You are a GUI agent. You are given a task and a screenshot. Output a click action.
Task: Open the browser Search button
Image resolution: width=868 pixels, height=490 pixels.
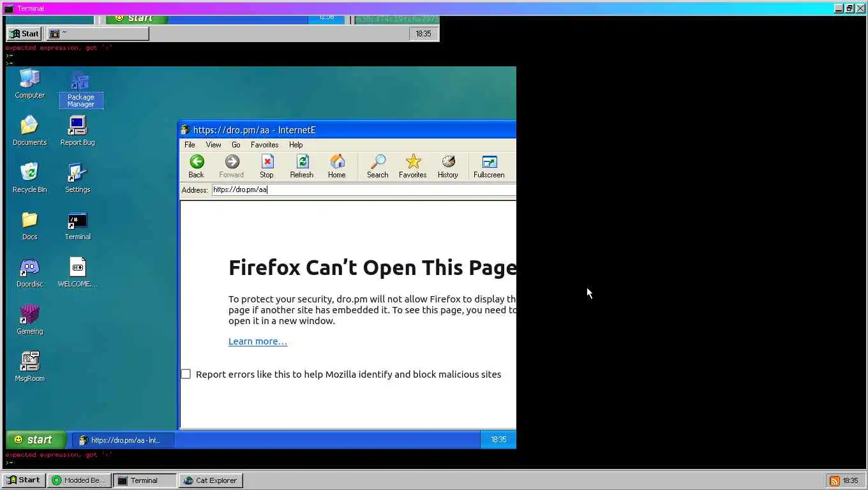tap(378, 167)
